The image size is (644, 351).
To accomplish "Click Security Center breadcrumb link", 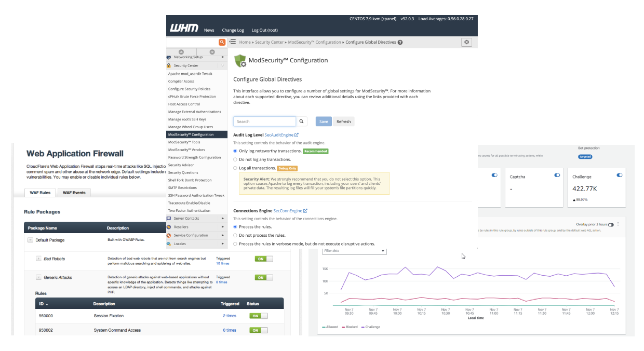I will 269,43.
